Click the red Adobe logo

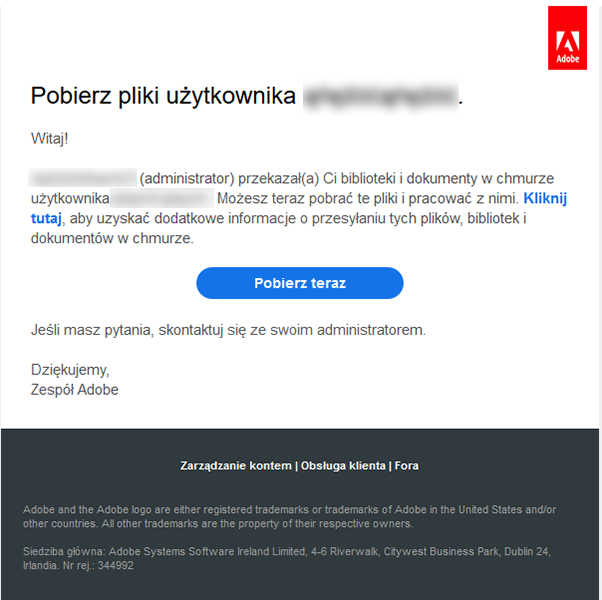click(x=567, y=38)
